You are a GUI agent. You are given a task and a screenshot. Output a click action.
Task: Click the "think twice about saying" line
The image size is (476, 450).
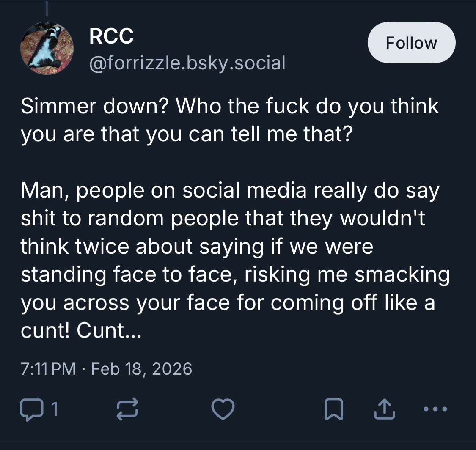[197, 246]
